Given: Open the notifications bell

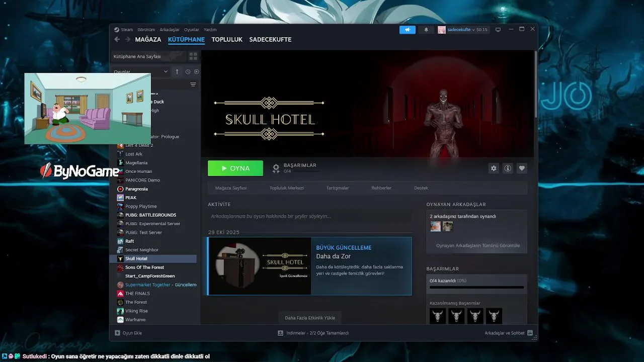Looking at the screenshot, I should pos(426,30).
